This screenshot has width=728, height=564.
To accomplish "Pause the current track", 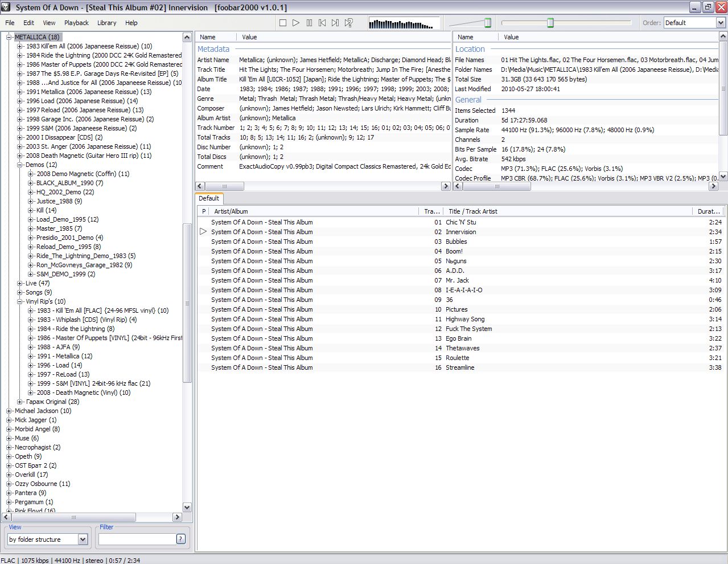I will pyautogui.click(x=309, y=23).
